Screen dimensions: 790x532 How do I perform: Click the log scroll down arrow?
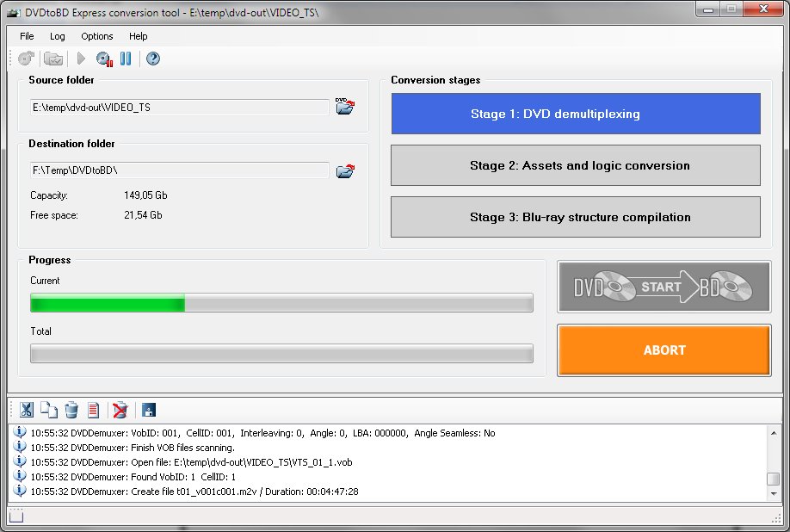coord(774,494)
